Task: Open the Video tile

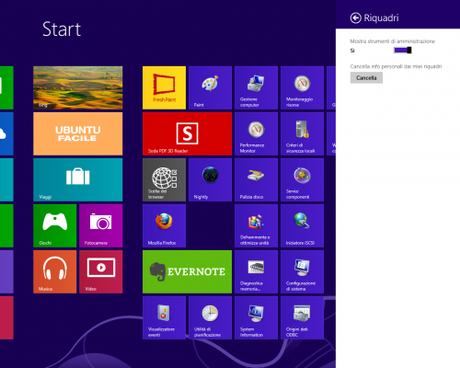Action: click(x=101, y=272)
